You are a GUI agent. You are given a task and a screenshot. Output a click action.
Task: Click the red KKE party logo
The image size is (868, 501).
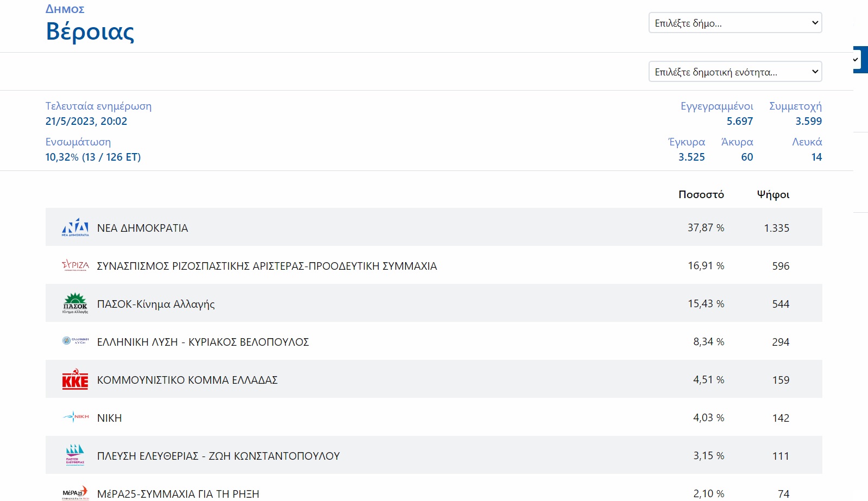click(x=75, y=379)
